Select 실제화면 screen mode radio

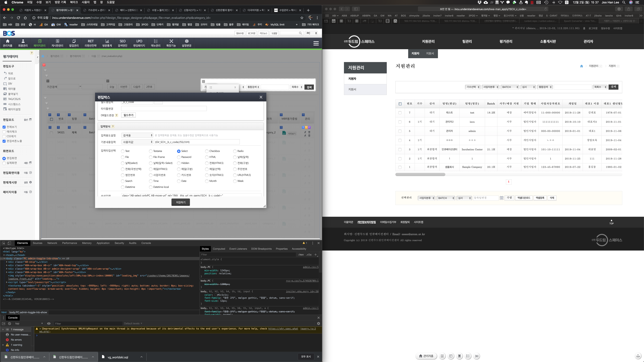click(4, 163)
